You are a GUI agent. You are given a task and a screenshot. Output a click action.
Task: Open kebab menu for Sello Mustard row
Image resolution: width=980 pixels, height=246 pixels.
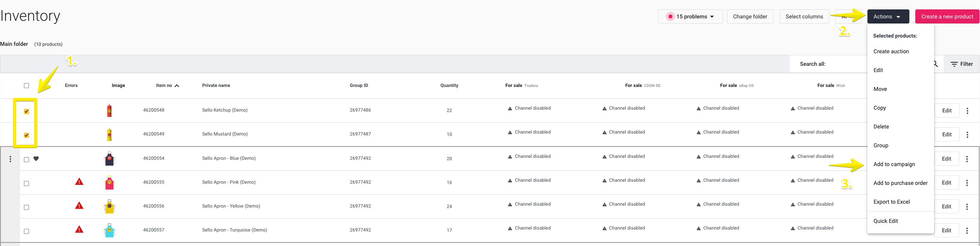coord(967,135)
